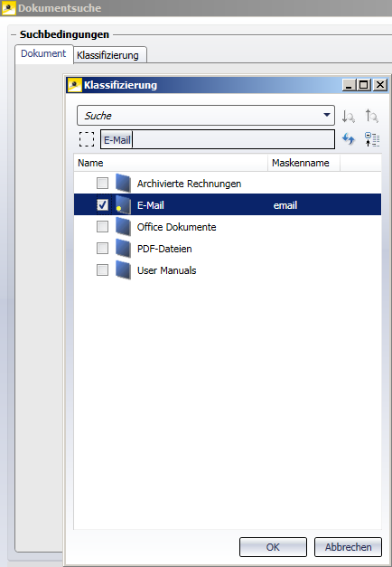Maximize the Klassifizierung dialog

(364, 85)
